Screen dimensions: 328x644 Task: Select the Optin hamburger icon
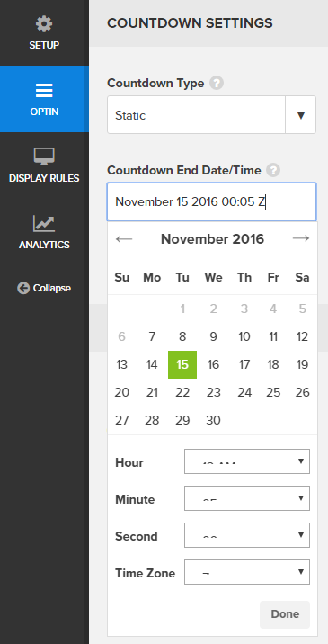coord(44,90)
